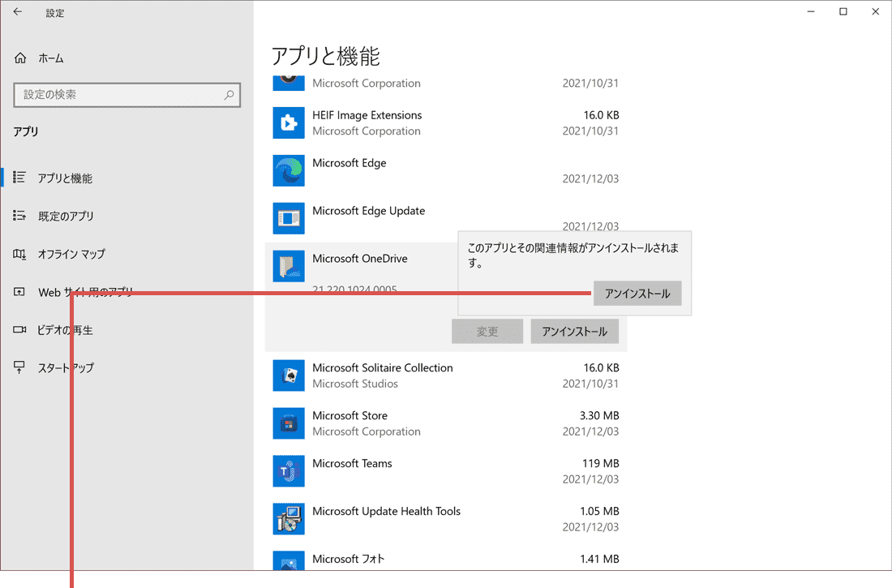Click the 1.41 MB size of Microsoft フォト
Viewport: 892px width, 588px height.
[x=599, y=559]
